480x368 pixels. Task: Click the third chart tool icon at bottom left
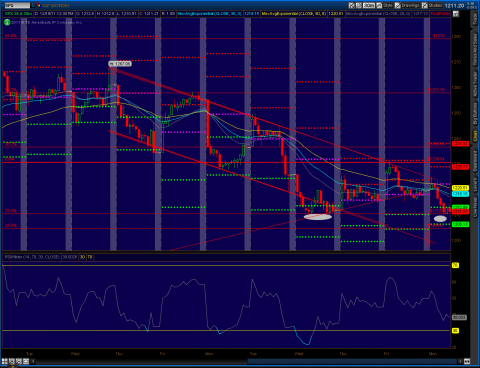(19, 361)
